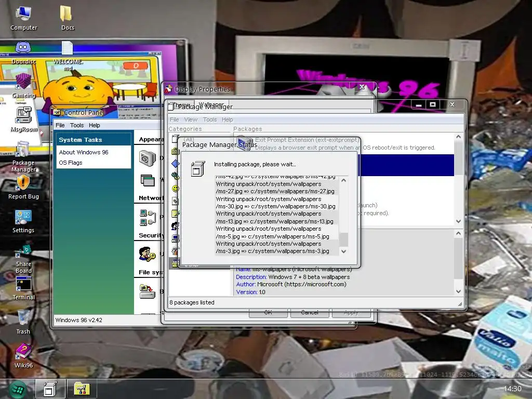Click the ms-27.jpg log line
Image resolution: width=532 pixels, height=399 pixels.
(x=276, y=188)
